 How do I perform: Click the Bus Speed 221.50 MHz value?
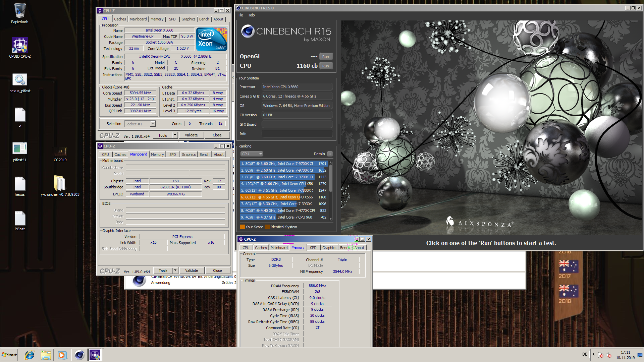[x=140, y=105]
